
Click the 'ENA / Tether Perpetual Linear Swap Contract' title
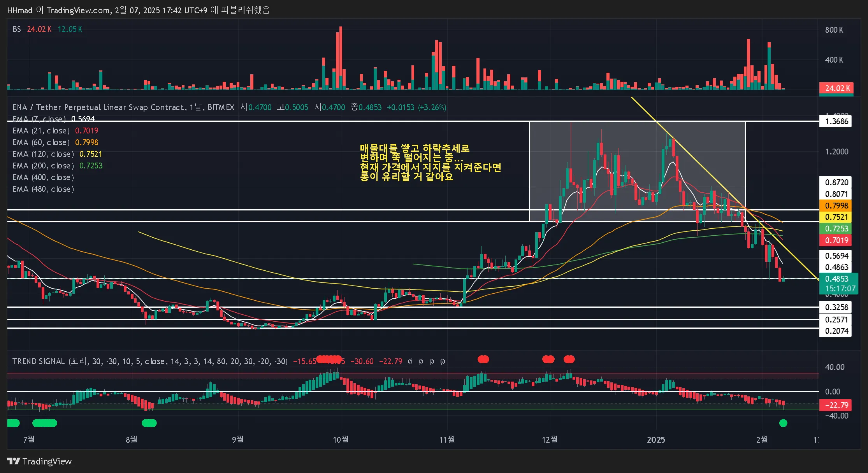(x=99, y=107)
